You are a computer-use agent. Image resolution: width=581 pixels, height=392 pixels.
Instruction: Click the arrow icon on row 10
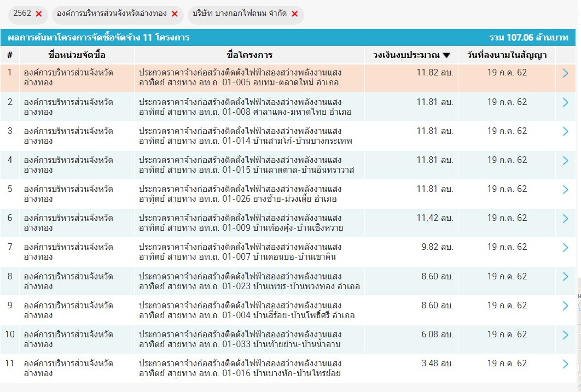565,335
